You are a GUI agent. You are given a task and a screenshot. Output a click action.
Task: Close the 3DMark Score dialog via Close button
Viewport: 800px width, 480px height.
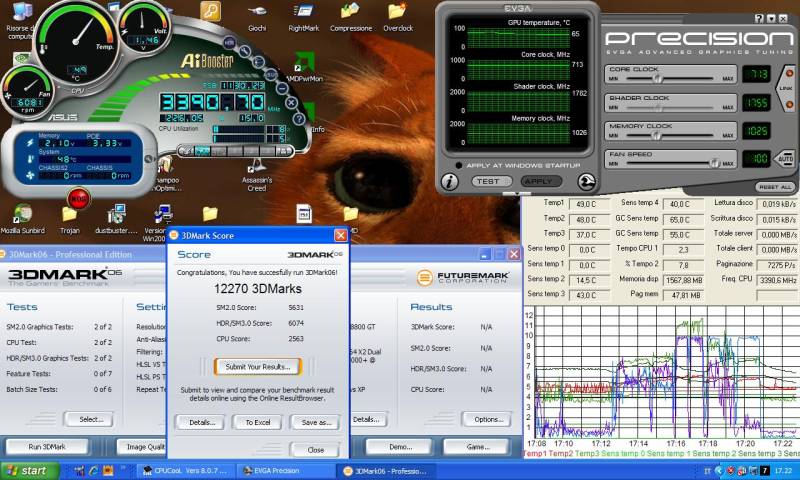(315, 450)
